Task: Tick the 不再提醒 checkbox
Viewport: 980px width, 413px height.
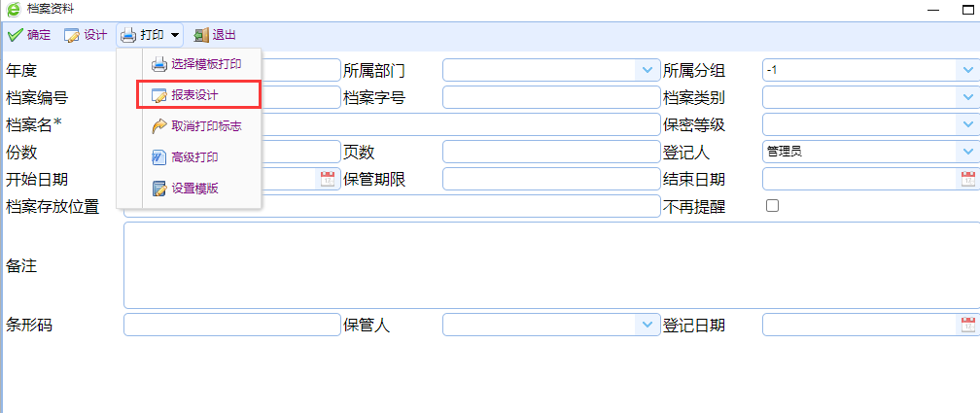Action: click(773, 206)
